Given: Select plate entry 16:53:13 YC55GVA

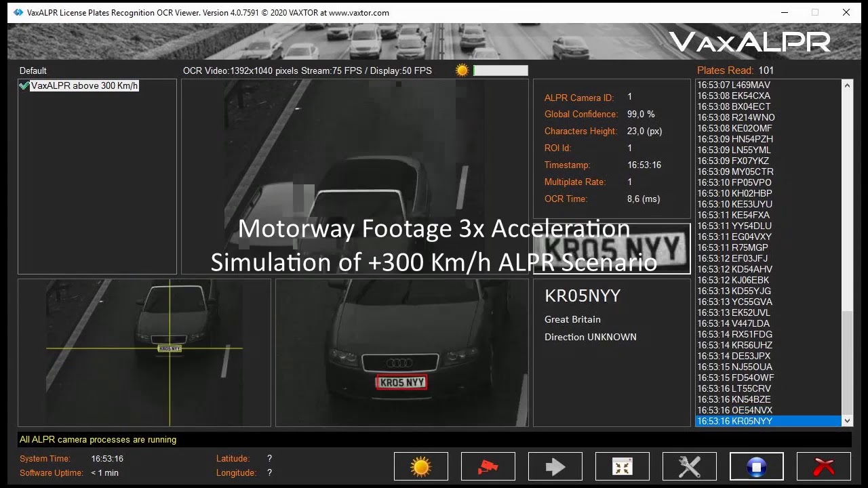Looking at the screenshot, I should (x=769, y=302).
